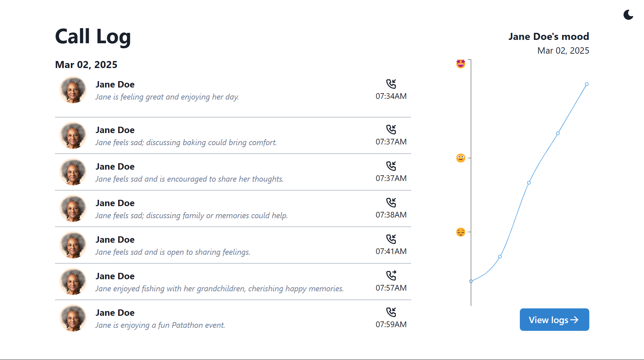Viewport: 644px width, 360px height.
Task: Click the lowest data point on mood chart
Action: pos(471,281)
